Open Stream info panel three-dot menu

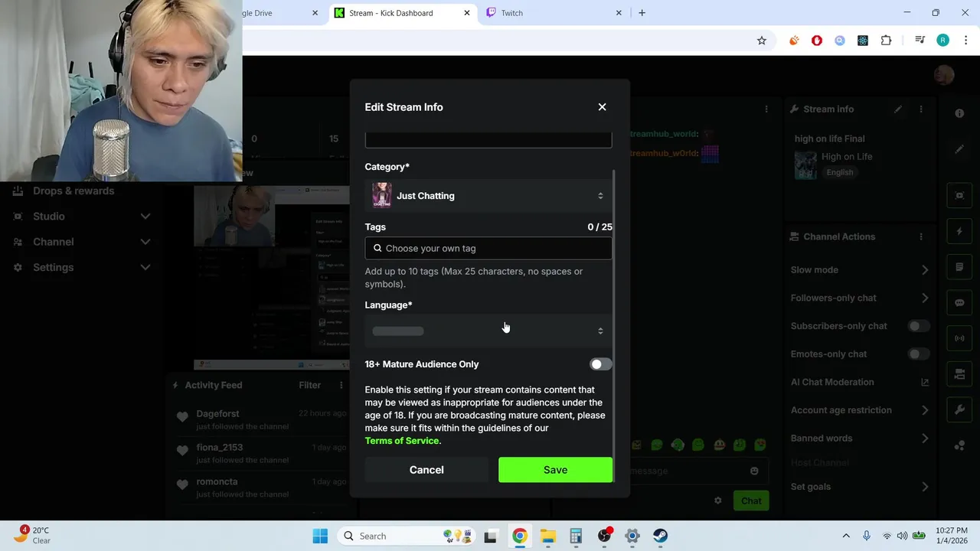(x=921, y=109)
